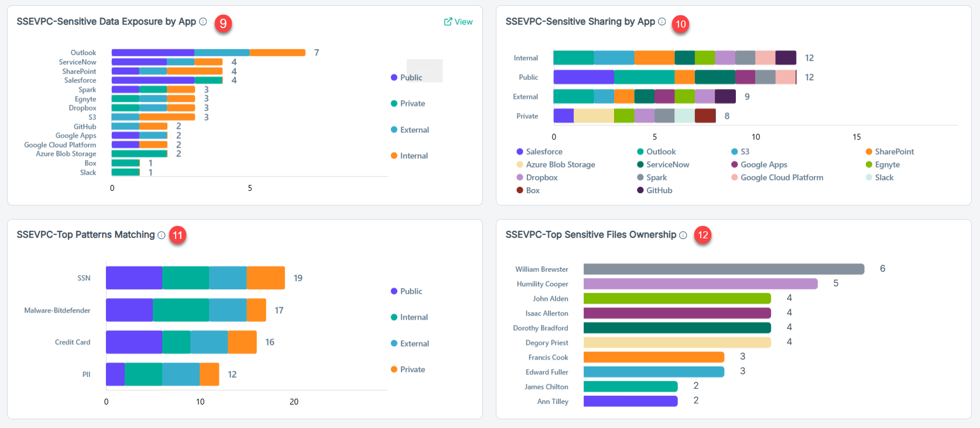Click the Internal row label in Sensitive Sharing
This screenshot has width=980, height=428.
click(x=526, y=58)
